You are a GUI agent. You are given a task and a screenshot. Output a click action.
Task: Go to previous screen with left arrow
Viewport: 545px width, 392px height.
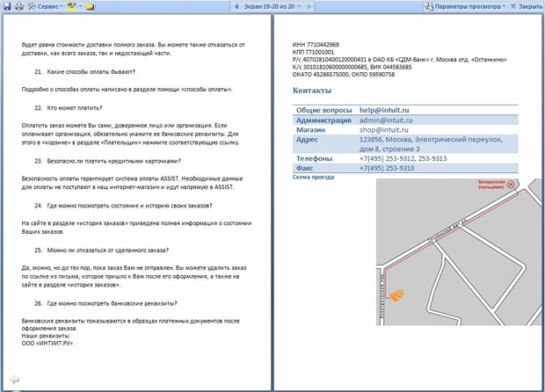click(x=236, y=6)
